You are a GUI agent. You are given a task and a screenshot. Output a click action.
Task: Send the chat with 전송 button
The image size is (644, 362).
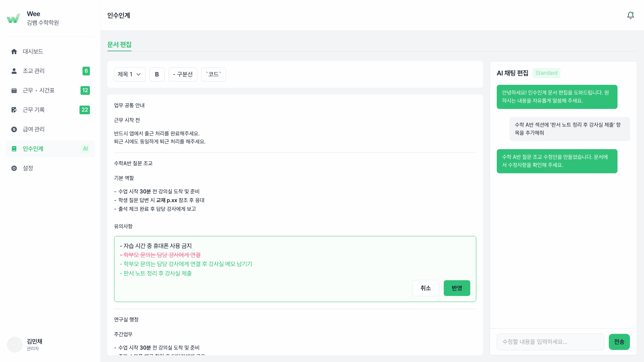tap(619, 342)
